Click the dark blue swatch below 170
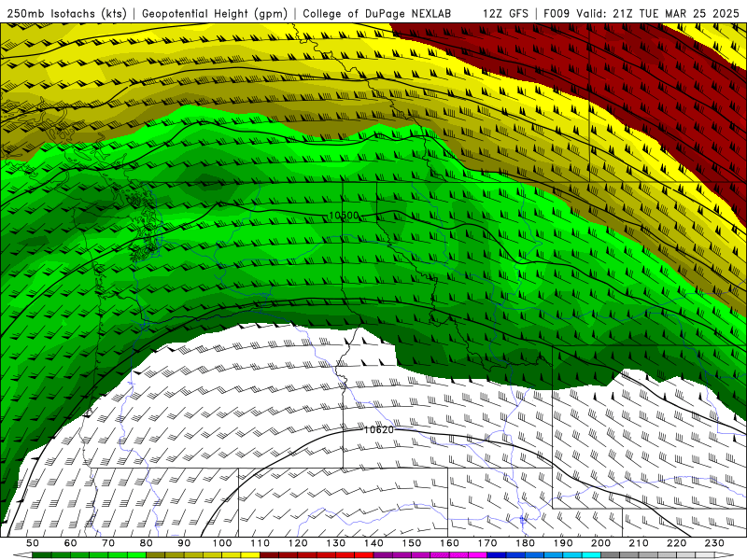The height and width of the screenshot is (560, 747). click(497, 555)
